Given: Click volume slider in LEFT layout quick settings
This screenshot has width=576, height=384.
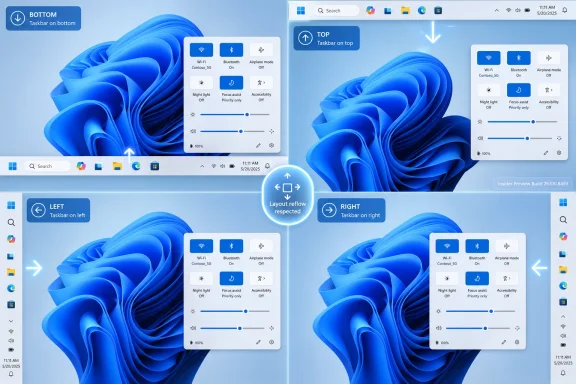Looking at the screenshot, I should click(x=232, y=328).
